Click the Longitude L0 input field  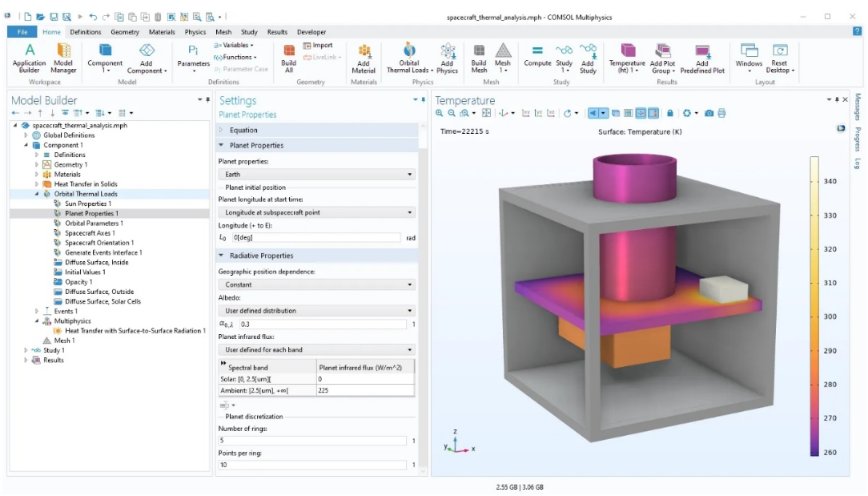pyautogui.click(x=315, y=237)
